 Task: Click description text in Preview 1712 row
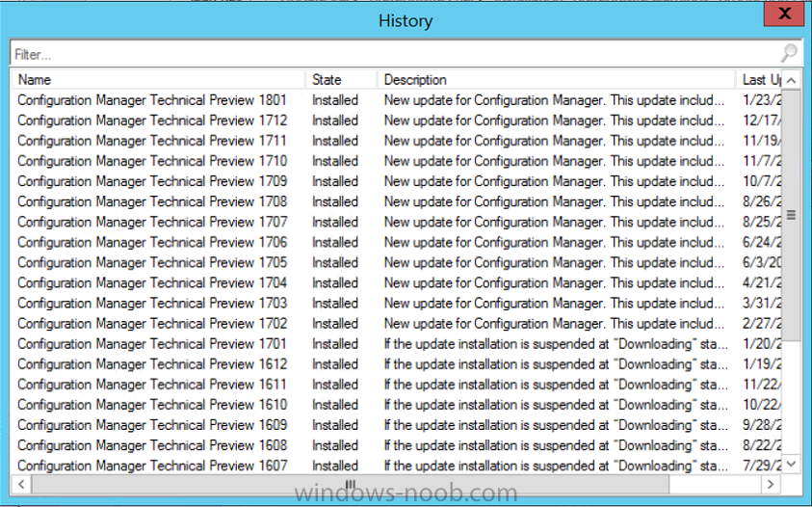point(554,120)
